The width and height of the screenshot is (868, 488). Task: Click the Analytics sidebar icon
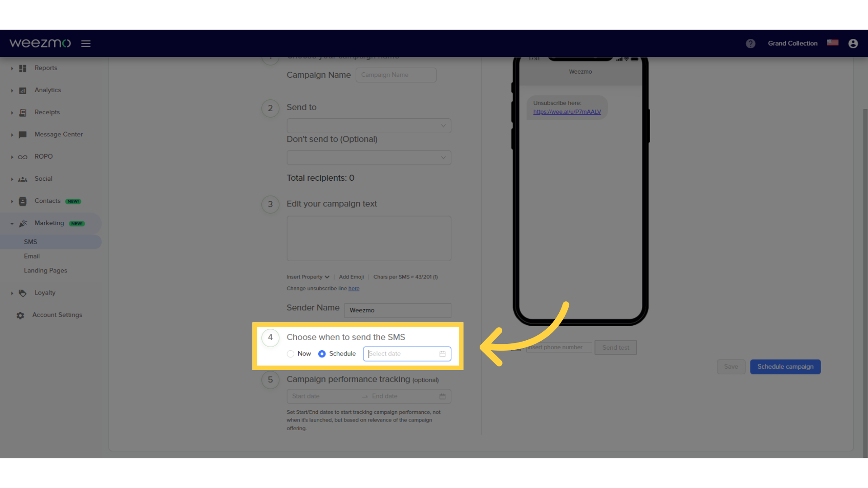tap(22, 90)
